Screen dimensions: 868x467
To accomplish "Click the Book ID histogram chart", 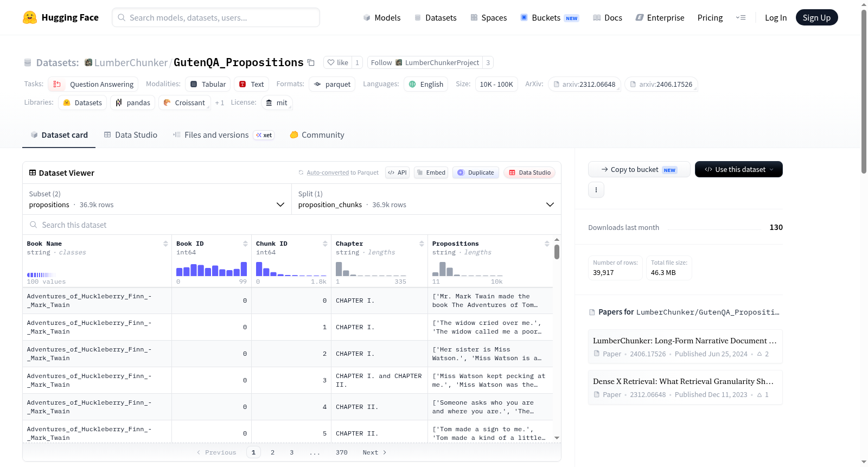I will [x=212, y=269].
